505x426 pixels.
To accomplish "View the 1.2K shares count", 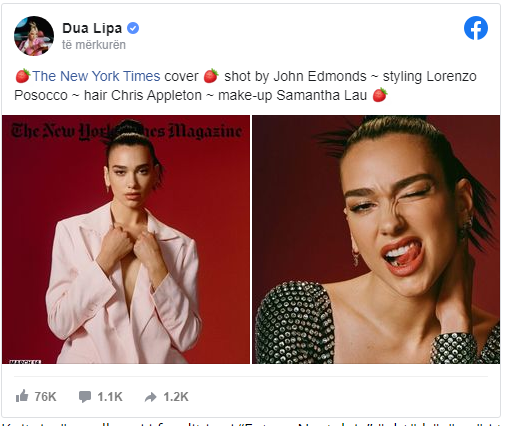I will (x=176, y=397).
